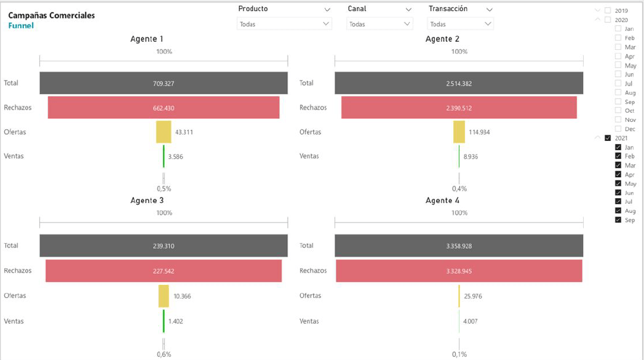Select Agente 2 red Rechazos bar
The height and width of the screenshot is (360, 644).
click(x=459, y=108)
